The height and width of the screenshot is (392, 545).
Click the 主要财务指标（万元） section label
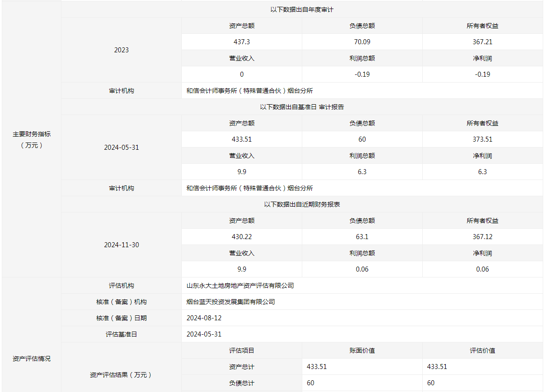point(32,139)
